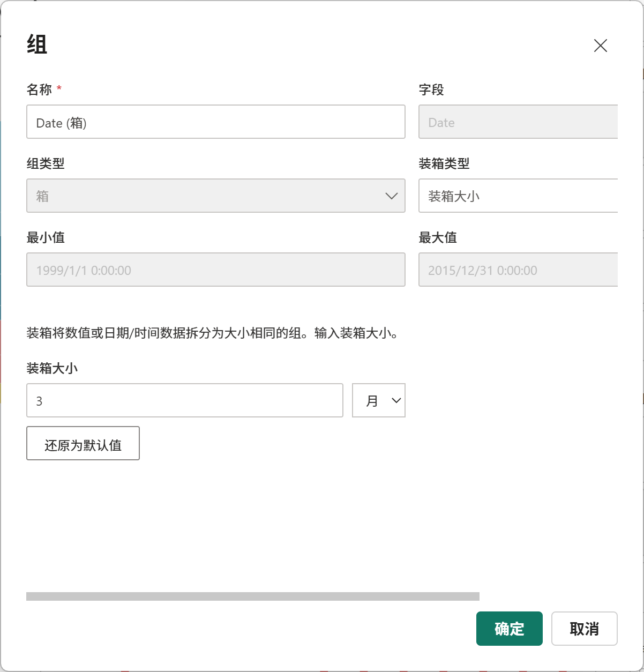Image resolution: width=644 pixels, height=672 pixels.
Task: Click the 最小值 field showing 1999/1/1 0:00:00
Action: pyautogui.click(x=216, y=270)
